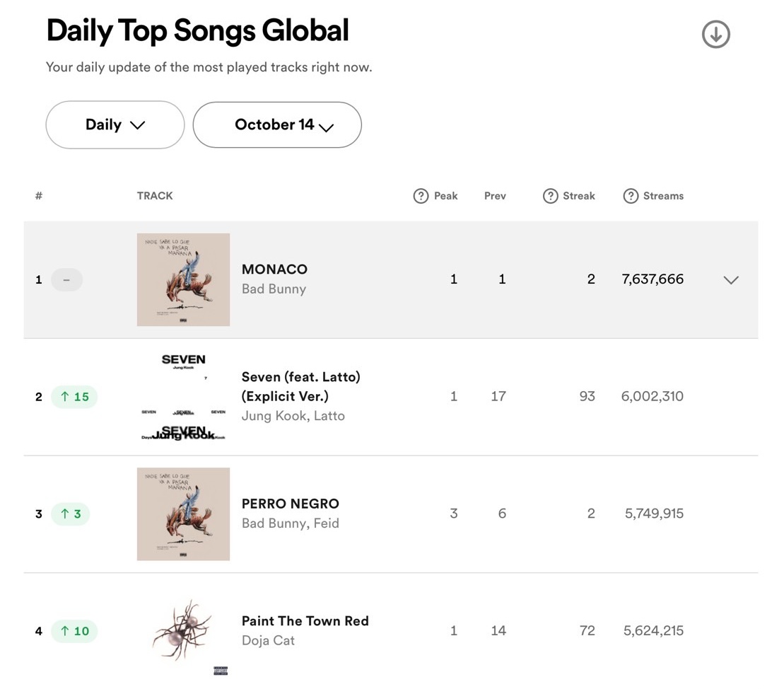Open the October 14 date dropdown
This screenshot has width=784, height=689.
277,125
